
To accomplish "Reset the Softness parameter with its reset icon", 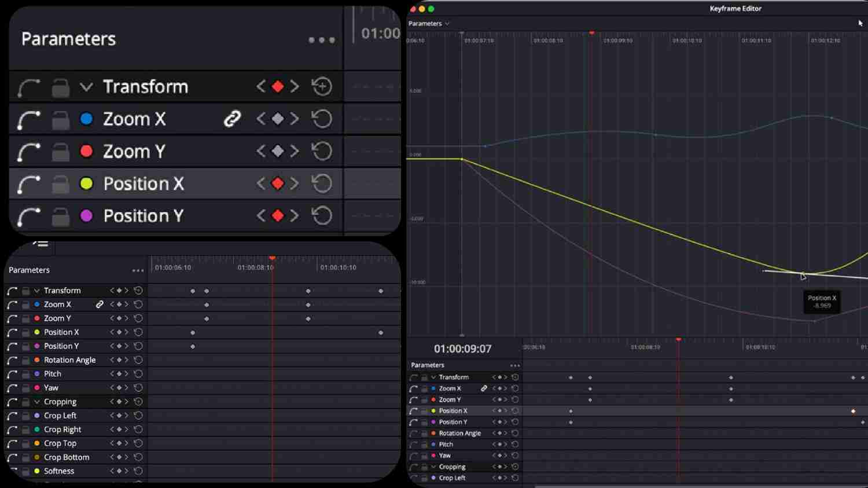I will coord(138,471).
